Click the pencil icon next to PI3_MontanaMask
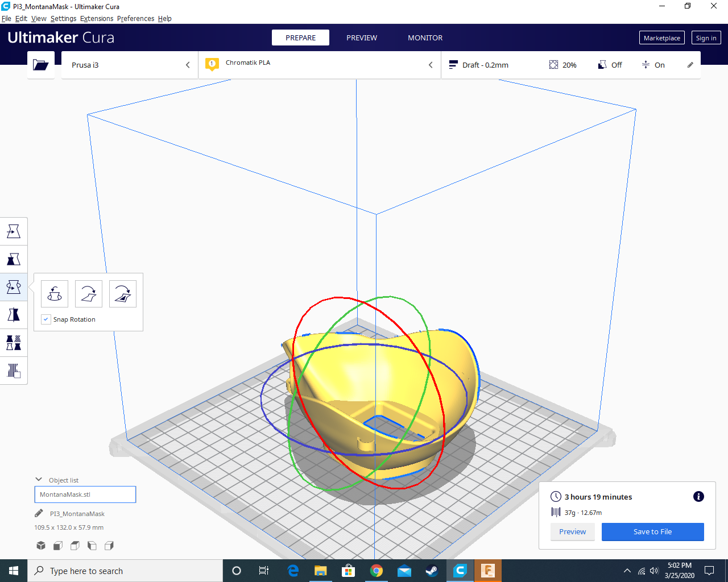Screen dimensions: 728x582 (x=39, y=513)
